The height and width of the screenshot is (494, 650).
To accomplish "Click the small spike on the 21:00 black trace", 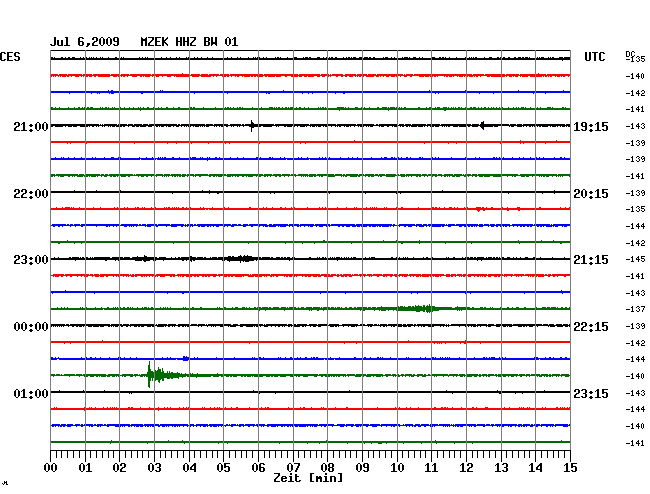I will [x=253, y=125].
